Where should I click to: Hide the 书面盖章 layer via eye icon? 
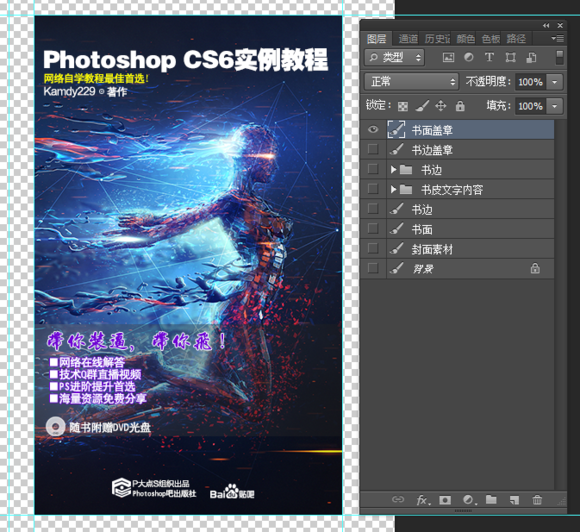[373, 129]
